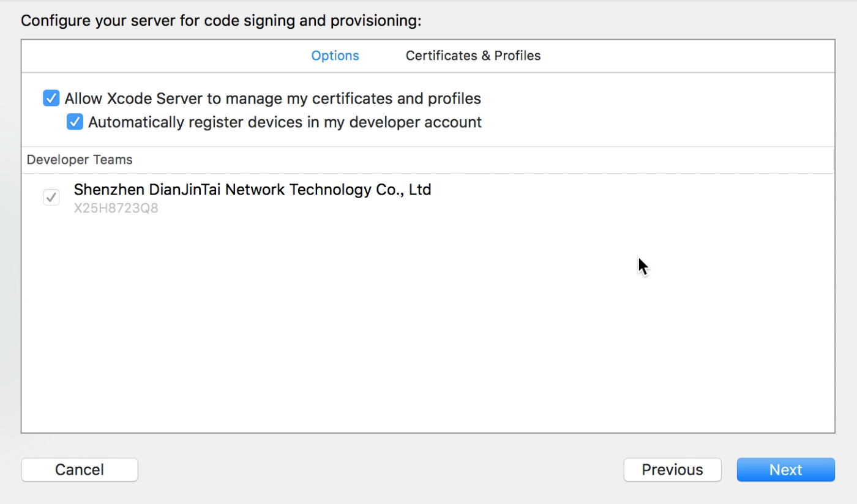Switch to the Options tab
This screenshot has width=857, height=504.
point(335,56)
